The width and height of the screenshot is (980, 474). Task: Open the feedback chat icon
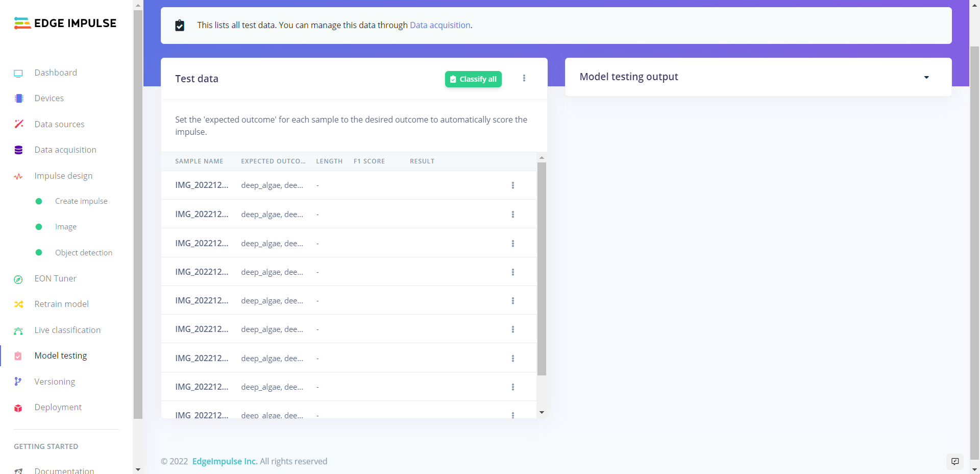tap(955, 462)
